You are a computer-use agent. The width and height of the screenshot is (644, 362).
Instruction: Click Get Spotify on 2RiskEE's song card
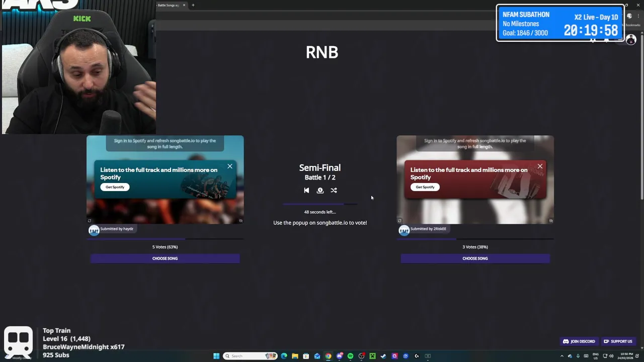[425, 187]
